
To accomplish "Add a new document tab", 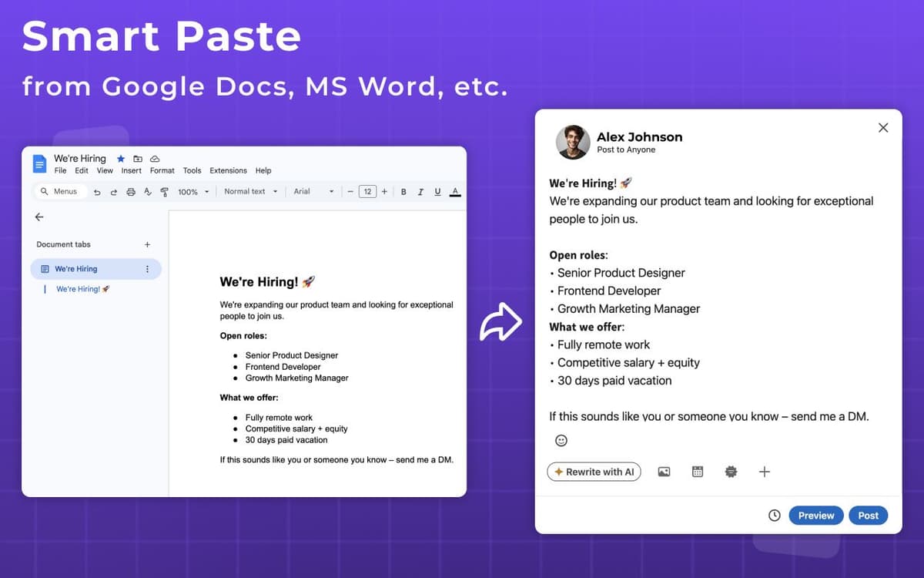I will point(147,244).
